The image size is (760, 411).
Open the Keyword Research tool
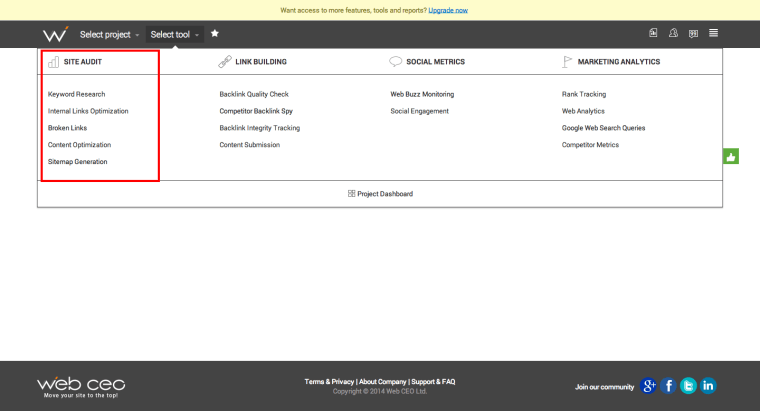pyautogui.click(x=77, y=94)
